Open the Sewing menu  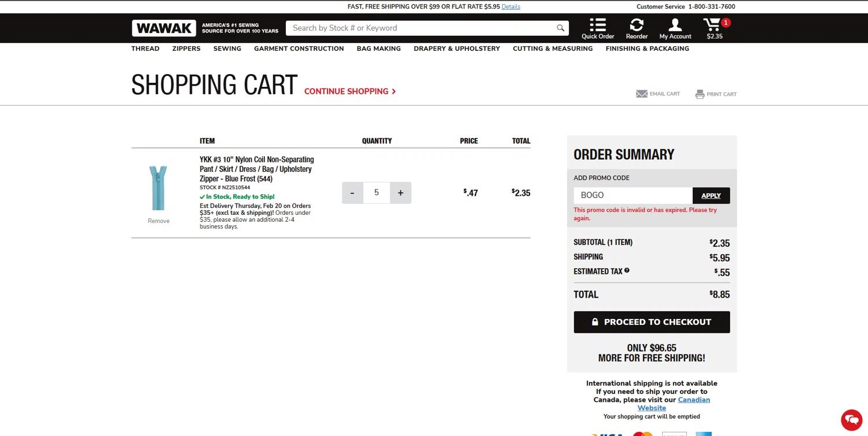coord(227,49)
